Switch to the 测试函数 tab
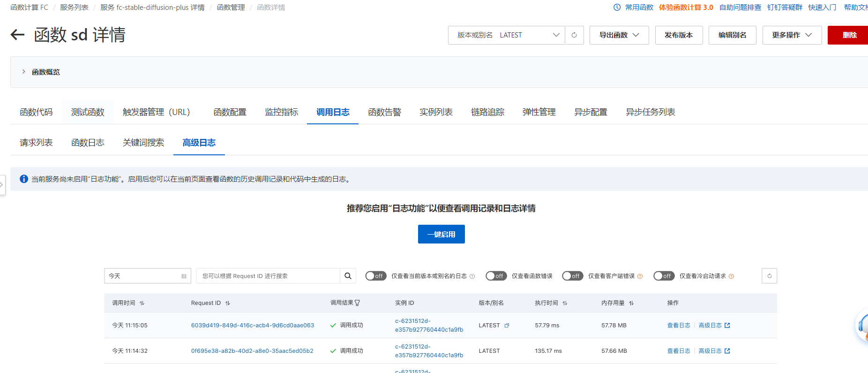The height and width of the screenshot is (373, 868). pos(88,112)
